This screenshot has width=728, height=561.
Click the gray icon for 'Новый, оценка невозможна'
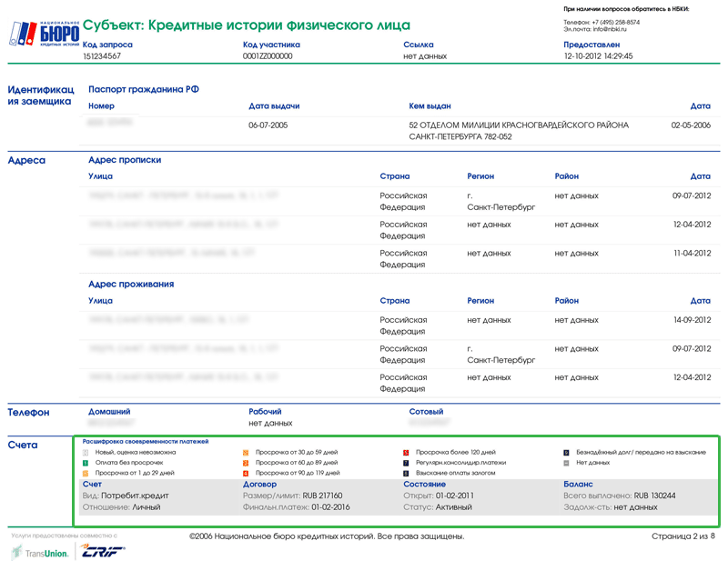[x=86, y=453]
